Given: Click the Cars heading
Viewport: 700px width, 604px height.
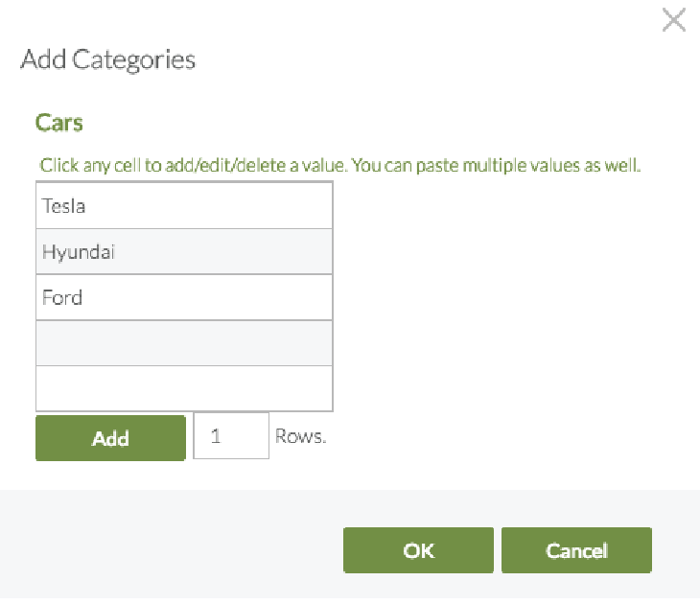Looking at the screenshot, I should (x=59, y=123).
